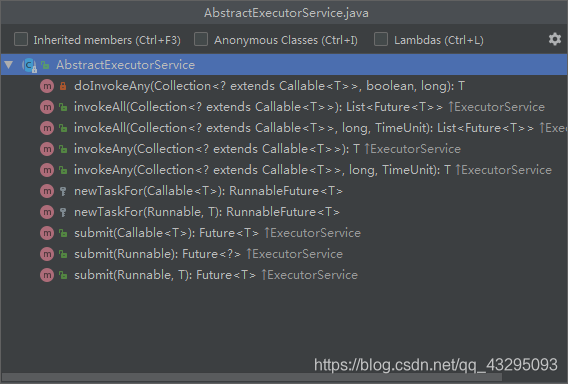The height and width of the screenshot is (384, 568).
Task: Select invokeAny(Collection): T method
Action: [267, 149]
